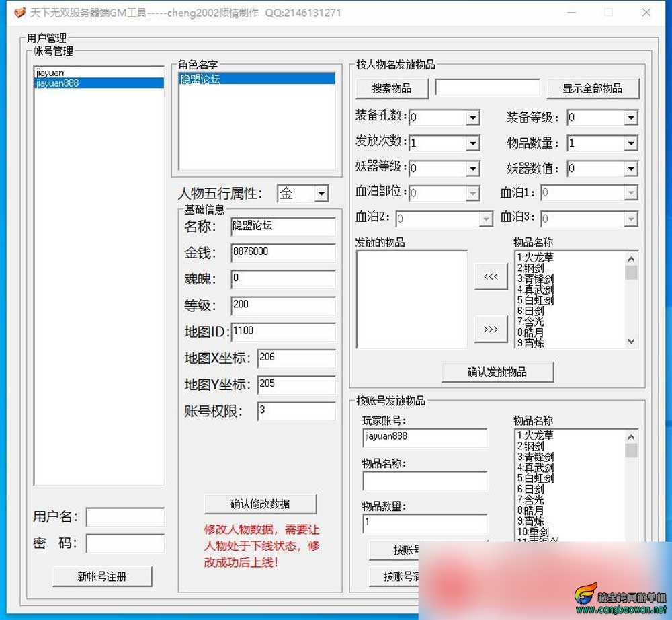Click the 物品名称 input in the by-account panel
672x620 pixels.
[x=425, y=481]
